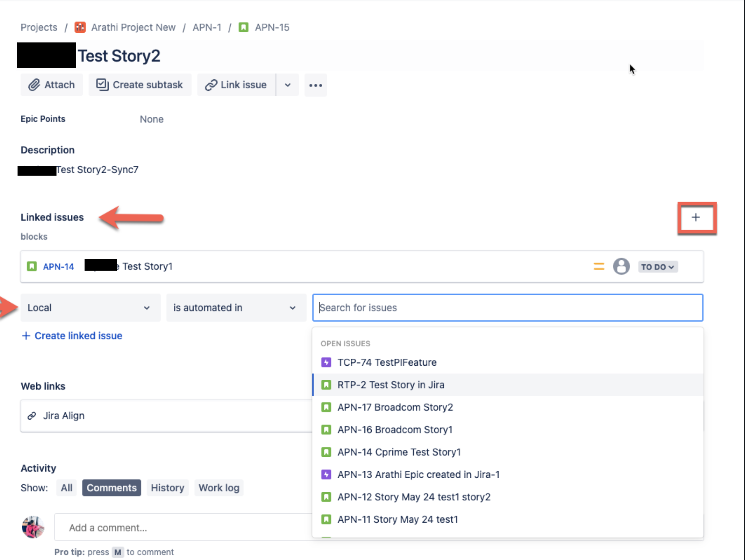Click the Arathi Project New project icon

point(80,27)
